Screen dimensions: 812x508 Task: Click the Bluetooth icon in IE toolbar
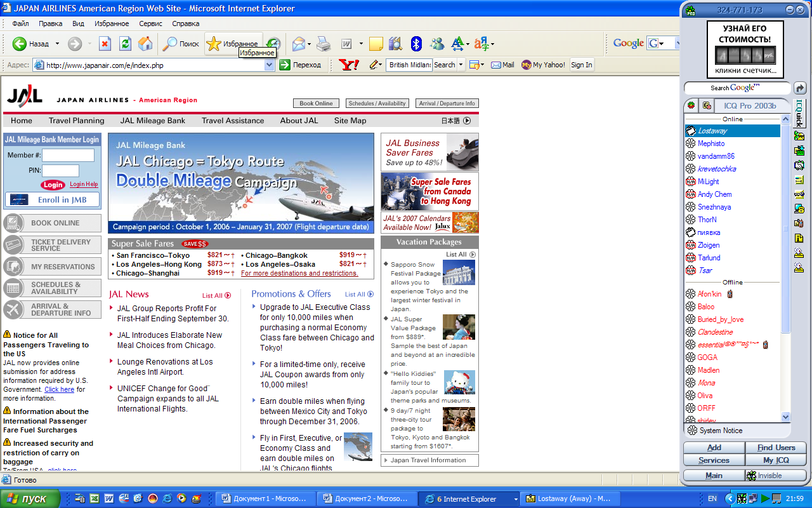click(x=416, y=44)
